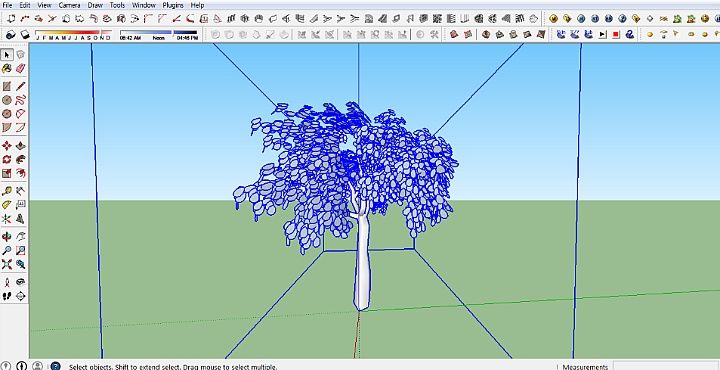Select the 3D Text tool

pyautogui.click(x=20, y=219)
